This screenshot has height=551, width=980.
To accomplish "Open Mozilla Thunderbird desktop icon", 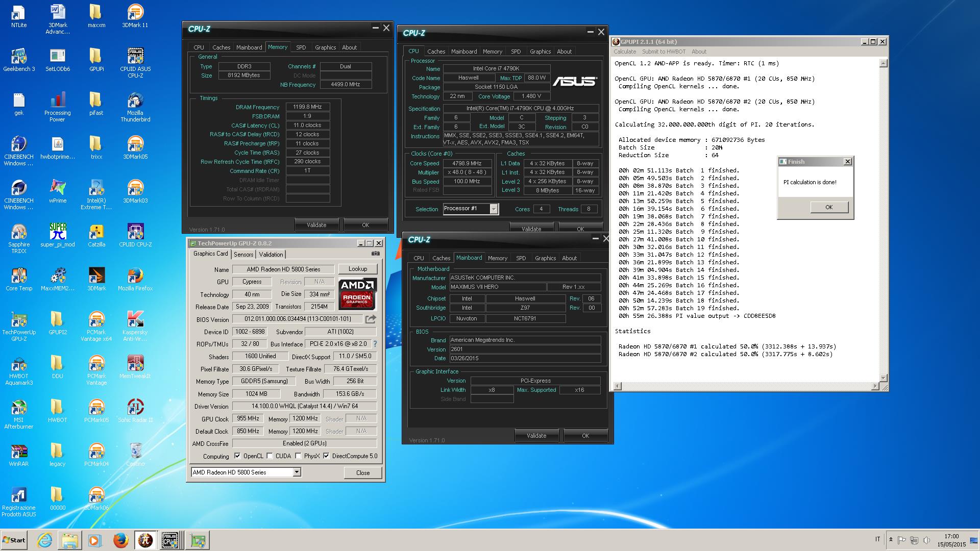I will tap(135, 107).
